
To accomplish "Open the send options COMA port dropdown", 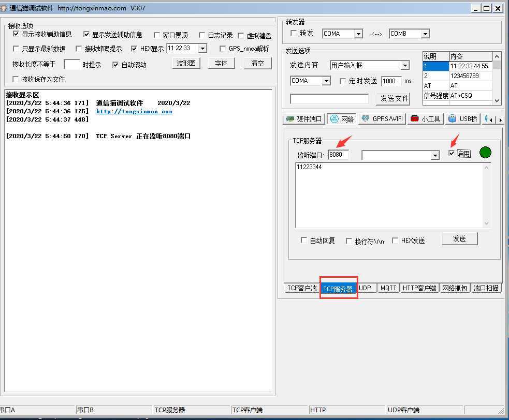I will [326, 81].
